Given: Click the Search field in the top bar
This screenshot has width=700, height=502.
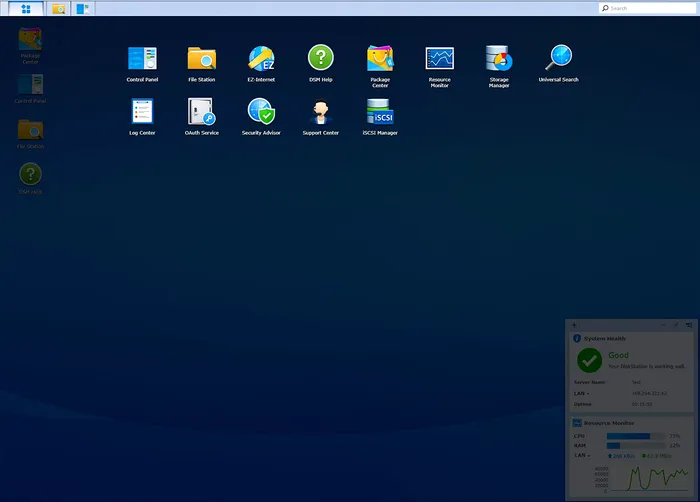Looking at the screenshot, I should tap(647, 8).
